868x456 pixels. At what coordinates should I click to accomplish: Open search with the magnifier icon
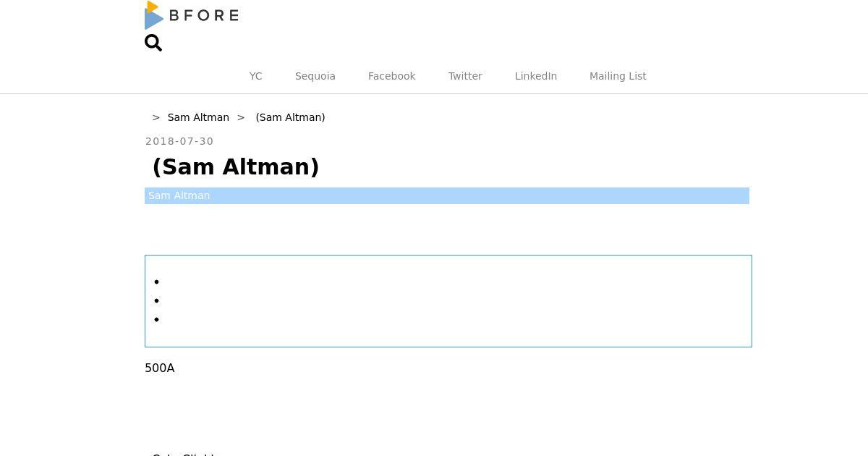153,43
